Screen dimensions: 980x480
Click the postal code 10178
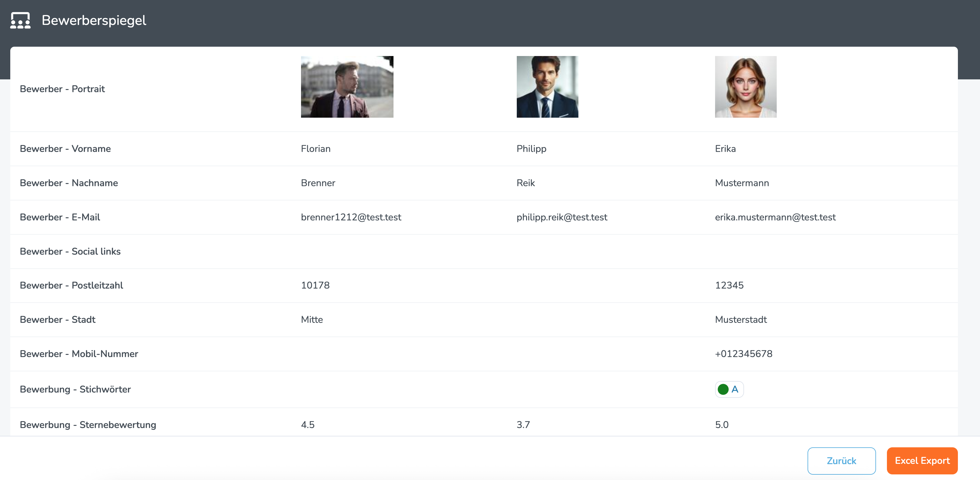315,285
